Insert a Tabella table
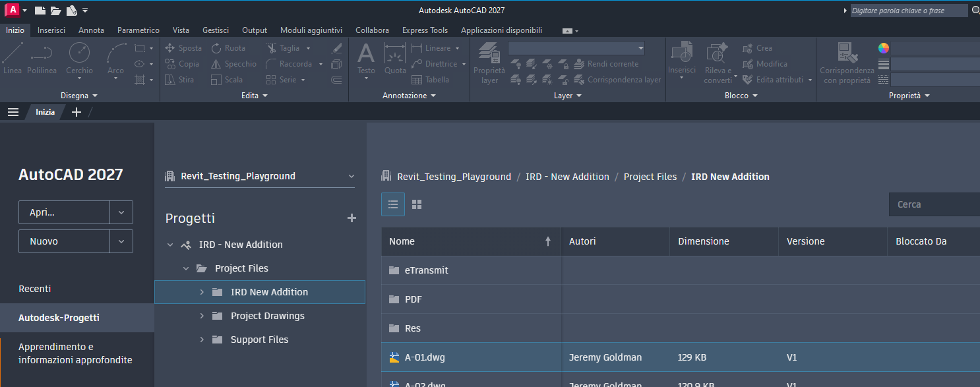The image size is (980, 387). 430,80
